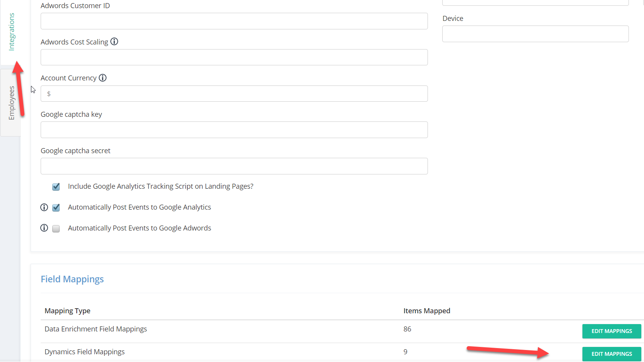The image size is (644, 362).
Task: Click the Items Mapped column header
Action: pos(427,311)
